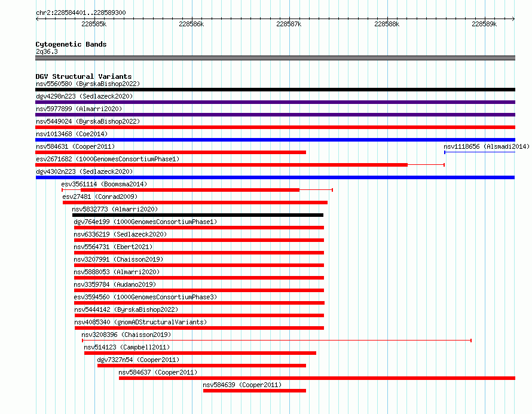Open variant nsv3208396 (Chaisson2019)

coord(126,335)
